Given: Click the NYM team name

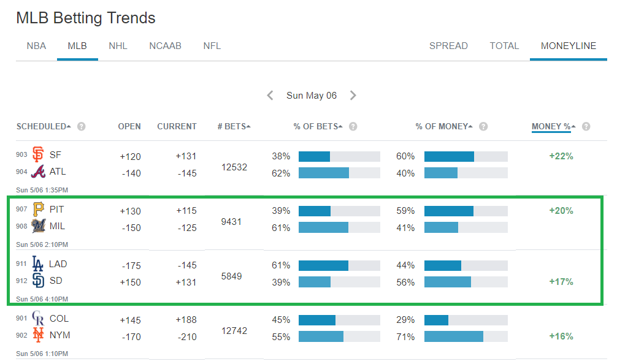Looking at the screenshot, I should pos(60,335).
